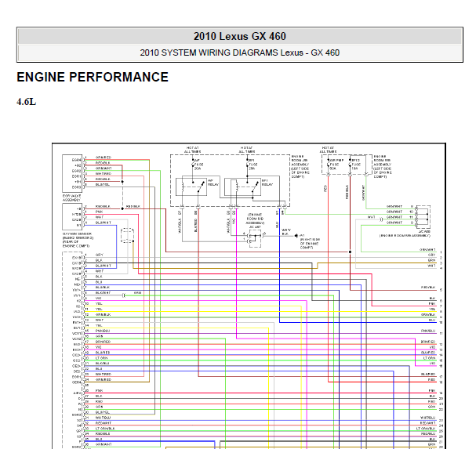Image resolution: width=476 pixels, height=449 pixels.
Task: Click "HOT AT ALL TIMES" above the AIR PMP fuse
Action: coord(328,150)
